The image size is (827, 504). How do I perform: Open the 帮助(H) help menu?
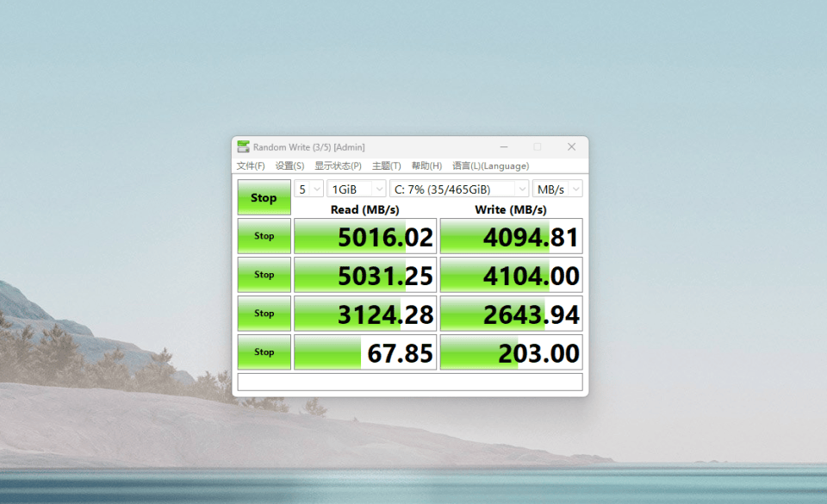pyautogui.click(x=426, y=166)
